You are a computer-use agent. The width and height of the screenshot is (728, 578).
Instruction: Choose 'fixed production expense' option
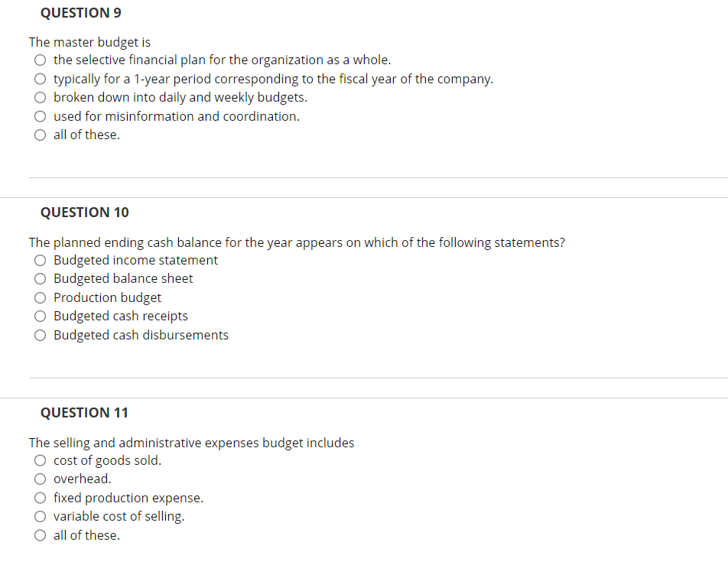click(x=40, y=498)
